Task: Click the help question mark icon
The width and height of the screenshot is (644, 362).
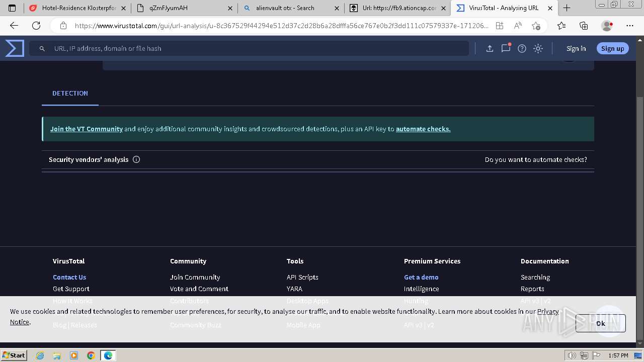Action: coord(522,48)
